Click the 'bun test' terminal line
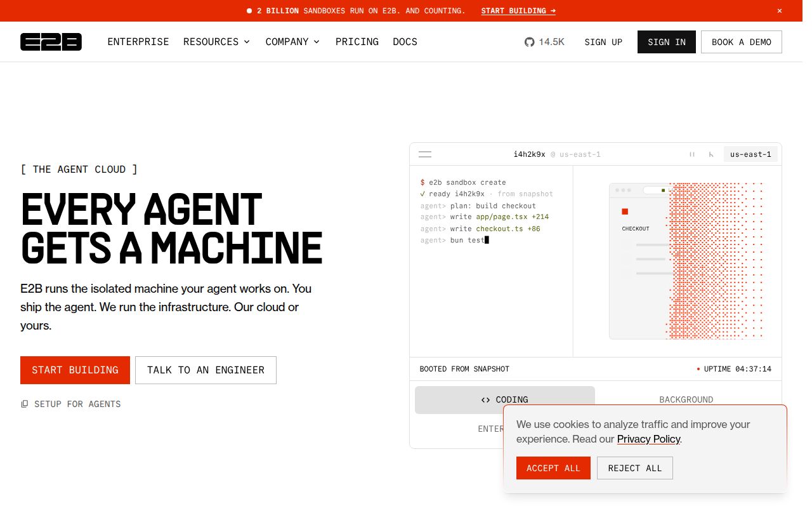The image size is (812, 508). pos(455,240)
